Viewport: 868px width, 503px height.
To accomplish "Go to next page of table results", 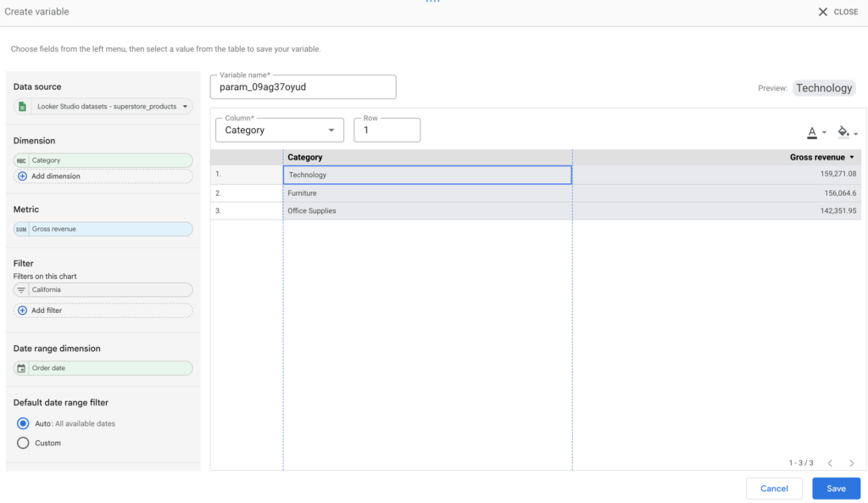I will pyautogui.click(x=851, y=463).
